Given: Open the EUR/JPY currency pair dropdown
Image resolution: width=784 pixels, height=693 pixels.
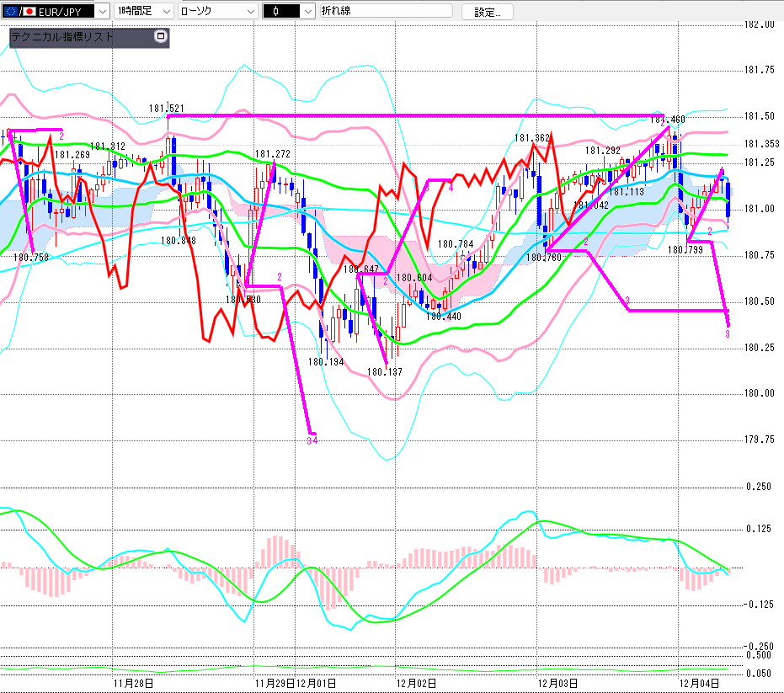Looking at the screenshot, I should (x=102, y=11).
